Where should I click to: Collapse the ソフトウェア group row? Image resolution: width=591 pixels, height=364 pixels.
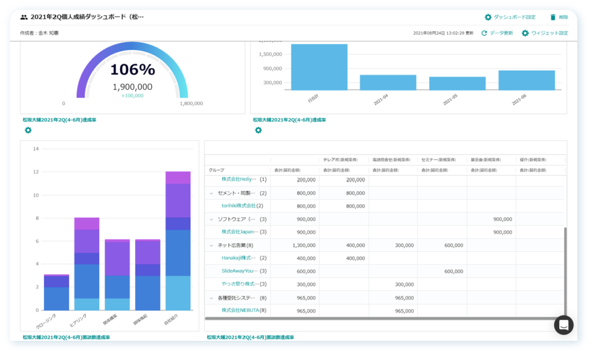(x=211, y=219)
